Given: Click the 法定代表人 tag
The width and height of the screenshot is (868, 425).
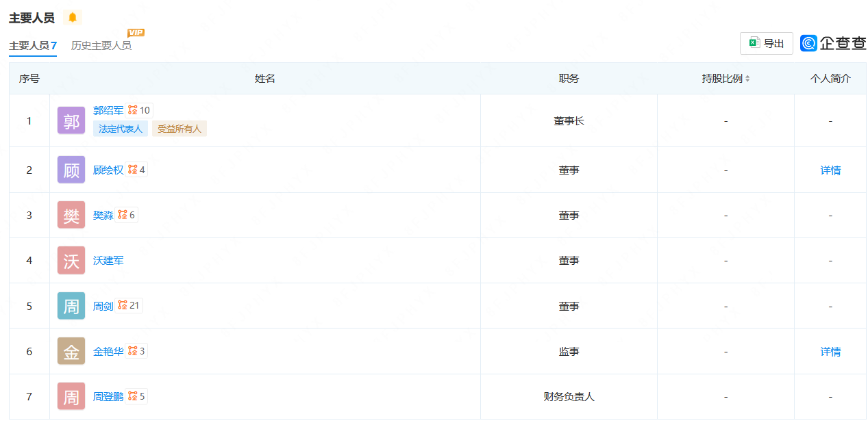Looking at the screenshot, I should [x=120, y=129].
